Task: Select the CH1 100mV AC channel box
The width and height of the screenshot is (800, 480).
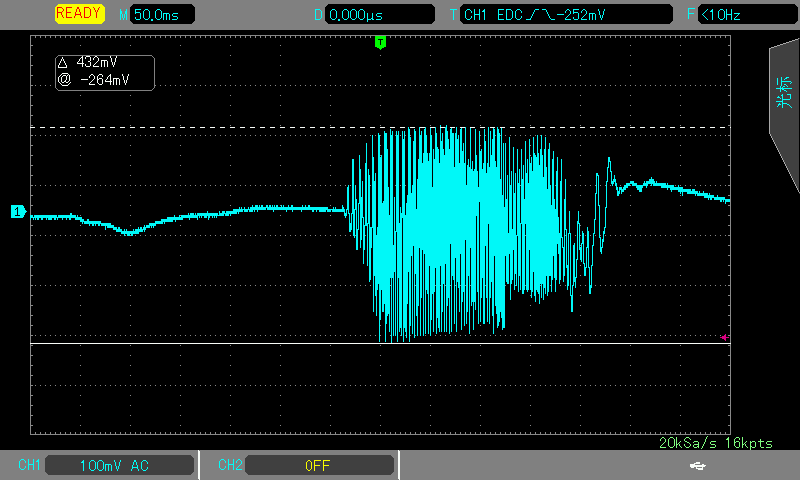Action: pos(120,465)
